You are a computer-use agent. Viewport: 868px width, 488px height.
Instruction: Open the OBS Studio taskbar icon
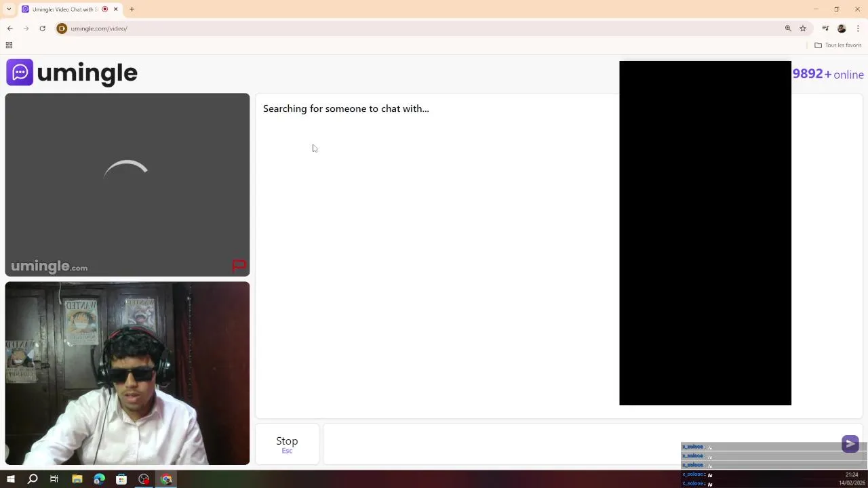pos(144,479)
